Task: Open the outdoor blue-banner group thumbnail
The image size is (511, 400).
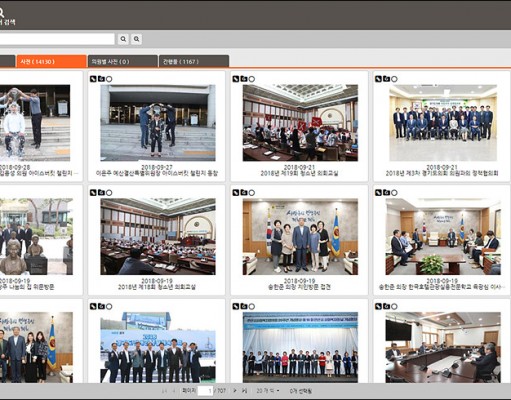Action: 158,347
